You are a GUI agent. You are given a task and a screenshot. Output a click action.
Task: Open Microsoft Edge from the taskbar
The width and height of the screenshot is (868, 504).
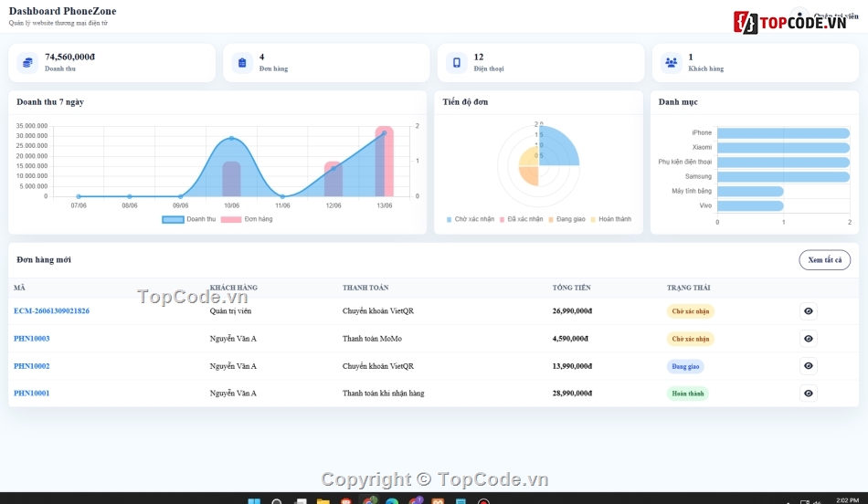pos(391,500)
